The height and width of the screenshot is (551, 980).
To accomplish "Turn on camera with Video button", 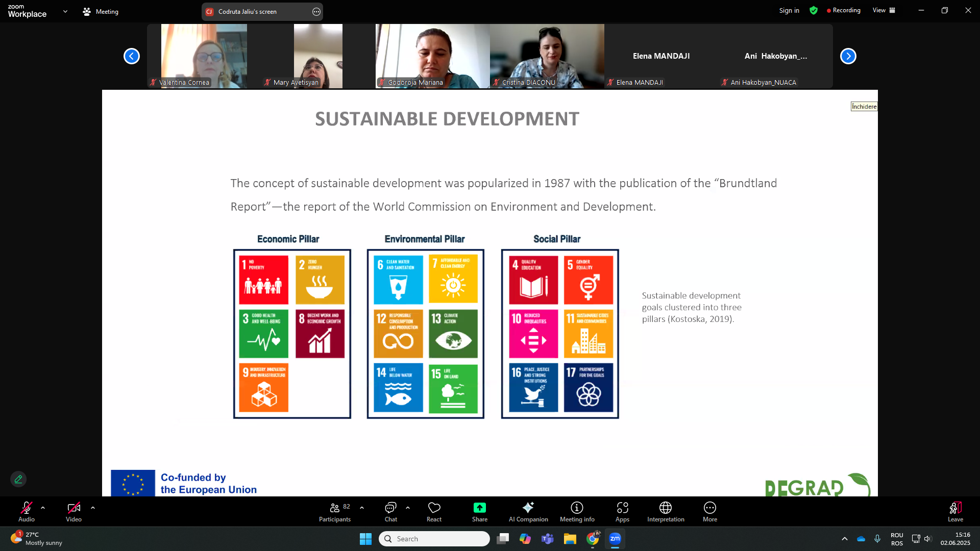I will tap(73, 512).
